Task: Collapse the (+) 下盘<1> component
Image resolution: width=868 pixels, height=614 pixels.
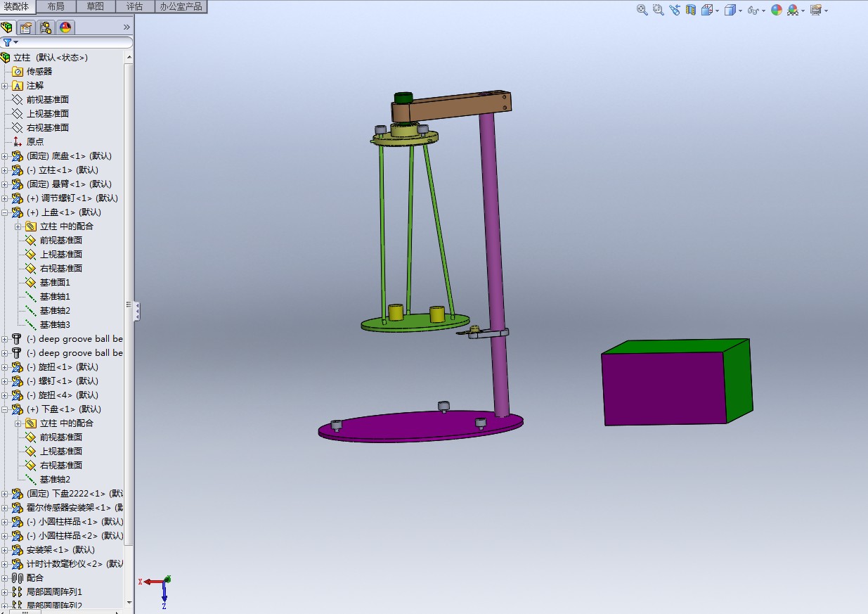Action: (5, 409)
